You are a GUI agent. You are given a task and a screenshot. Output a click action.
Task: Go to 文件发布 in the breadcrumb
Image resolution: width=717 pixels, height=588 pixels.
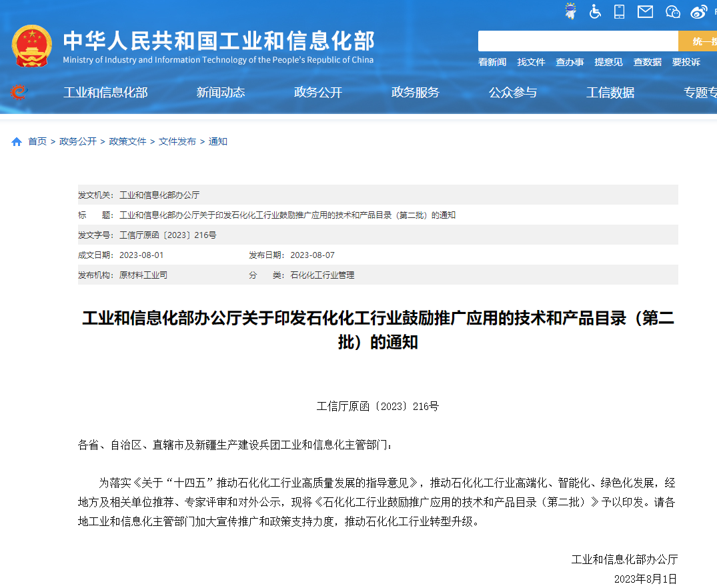coord(177,142)
